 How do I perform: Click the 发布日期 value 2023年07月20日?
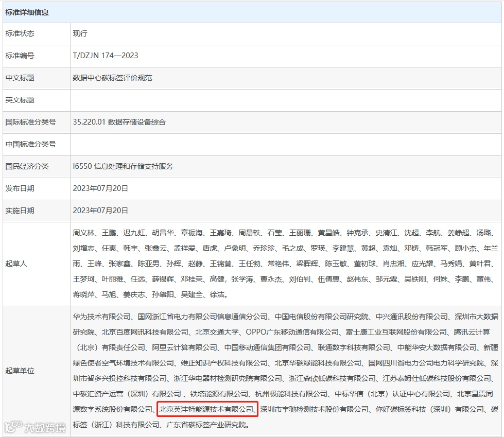100,188
